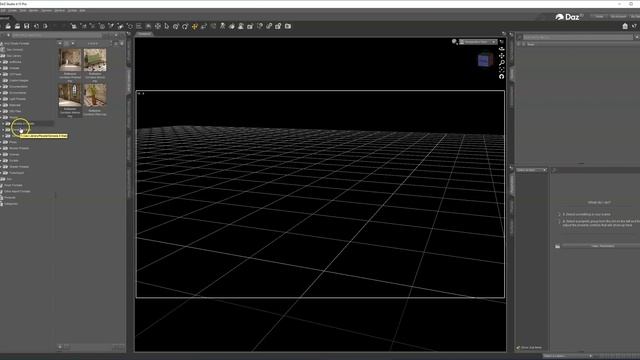Screen dimensions: 640x360
Task: Select the arrow-pointer Node Selection tool
Action: [x=167, y=26]
